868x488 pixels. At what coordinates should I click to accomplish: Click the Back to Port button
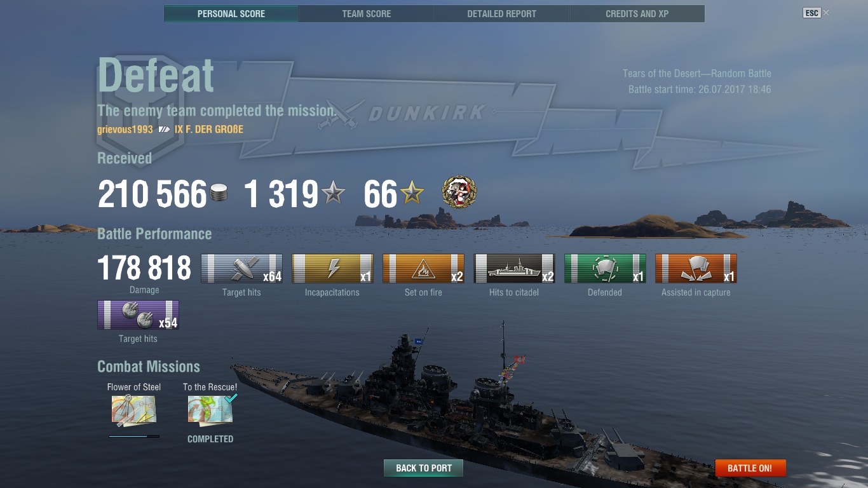click(424, 468)
